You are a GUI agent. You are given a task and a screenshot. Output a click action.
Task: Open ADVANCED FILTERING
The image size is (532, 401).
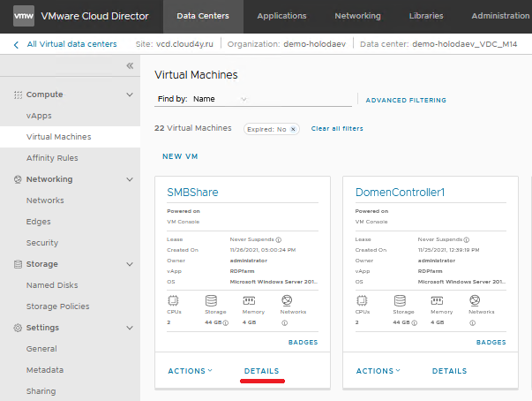(406, 100)
